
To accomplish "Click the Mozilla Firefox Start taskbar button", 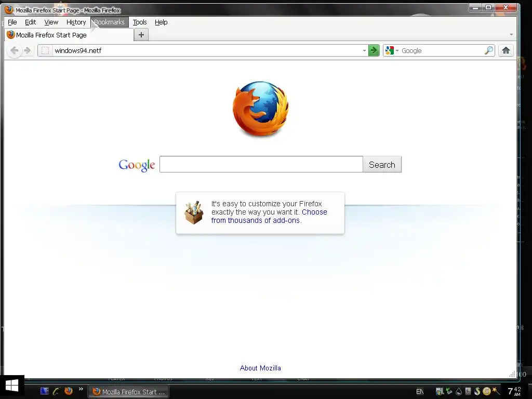I will tap(129, 392).
